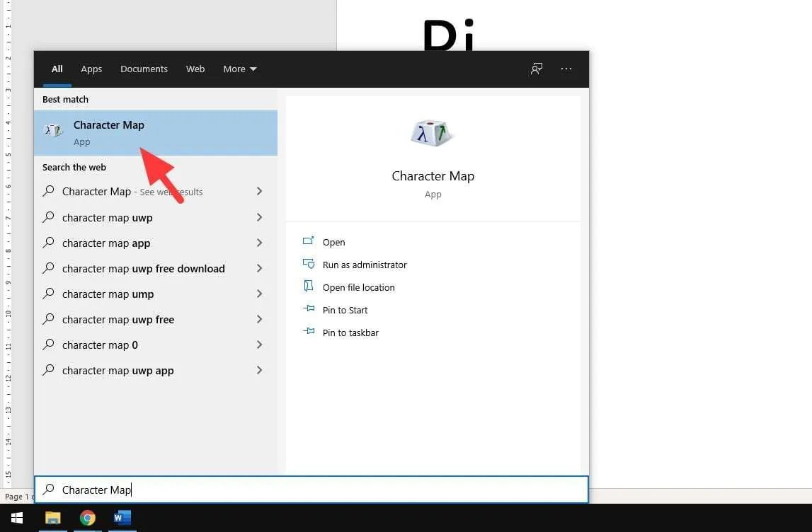Choose Pin to Start

(x=345, y=310)
